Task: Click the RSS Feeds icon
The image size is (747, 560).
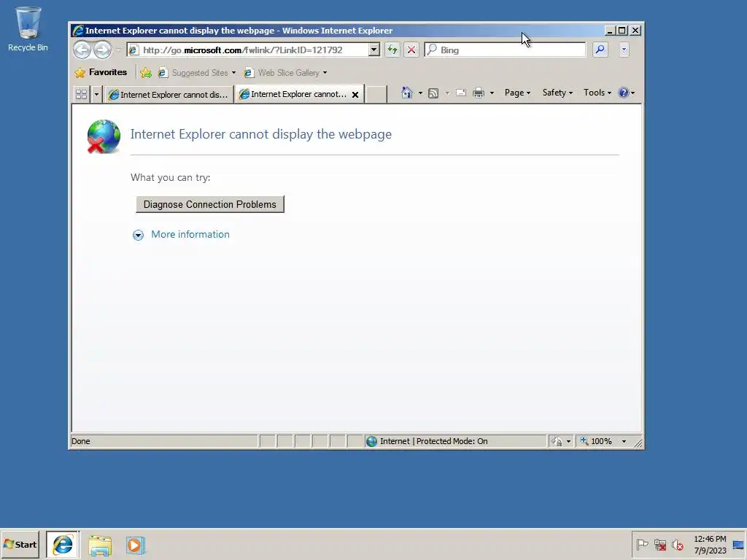Action: click(x=433, y=93)
